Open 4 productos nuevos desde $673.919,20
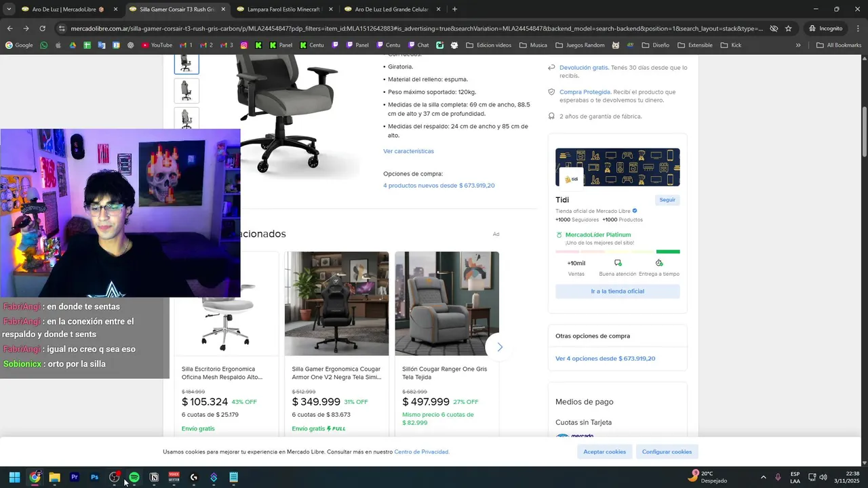This screenshot has height=488, width=868. pyautogui.click(x=439, y=186)
